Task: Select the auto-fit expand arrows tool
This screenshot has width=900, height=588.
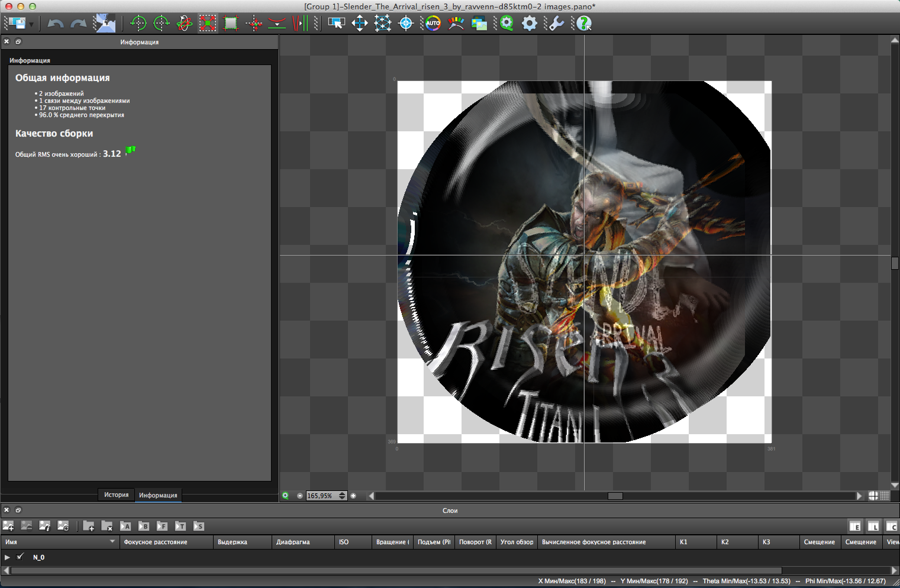Action: 208,23
